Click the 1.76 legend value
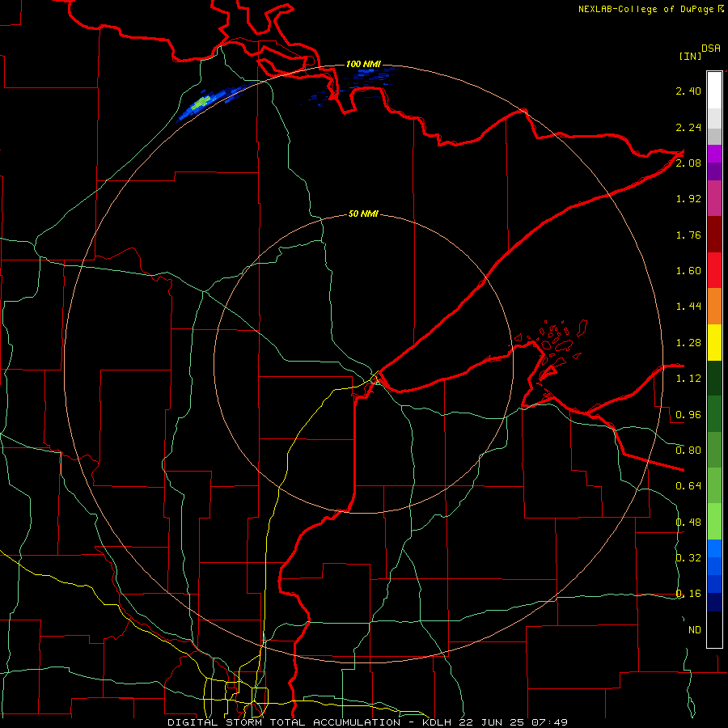The height and width of the screenshot is (728, 728). pyautogui.click(x=688, y=235)
